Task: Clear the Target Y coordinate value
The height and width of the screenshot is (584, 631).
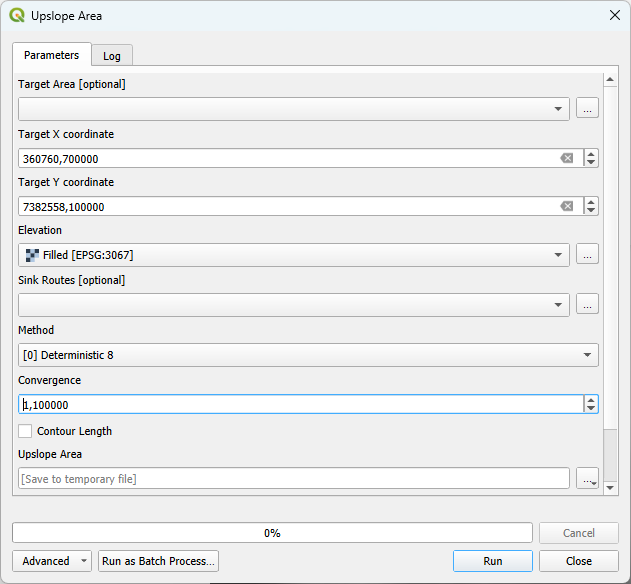Action: 566,206
